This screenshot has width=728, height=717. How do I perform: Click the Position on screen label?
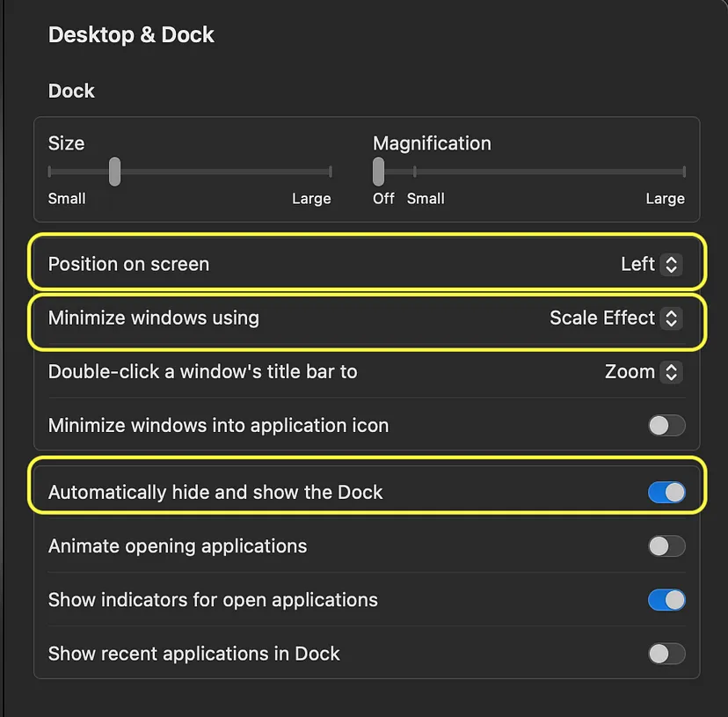(128, 265)
